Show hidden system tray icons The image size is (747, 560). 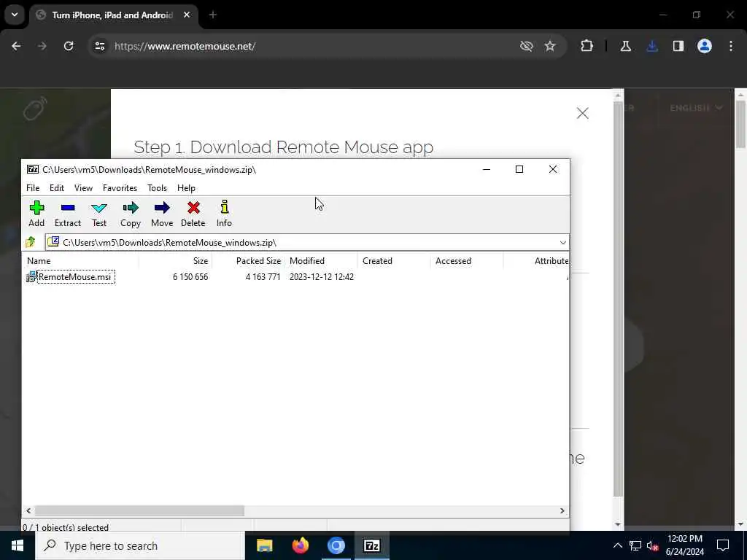pyautogui.click(x=617, y=545)
